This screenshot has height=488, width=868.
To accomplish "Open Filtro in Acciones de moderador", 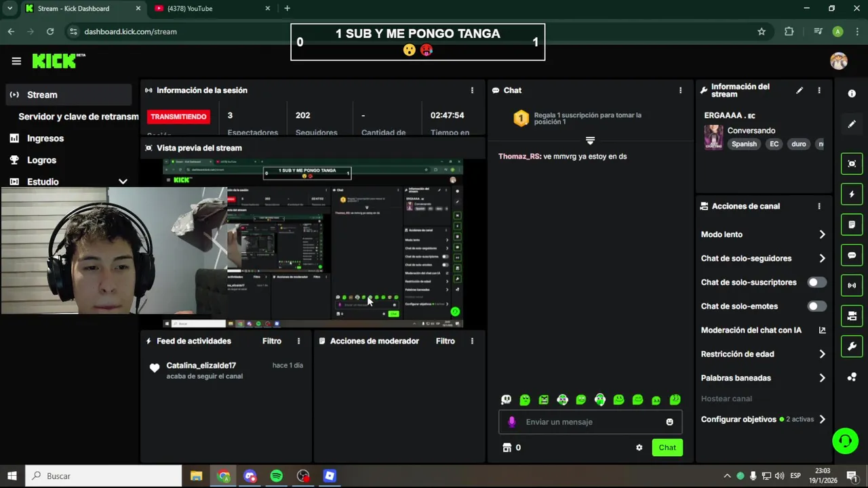I will tap(446, 341).
